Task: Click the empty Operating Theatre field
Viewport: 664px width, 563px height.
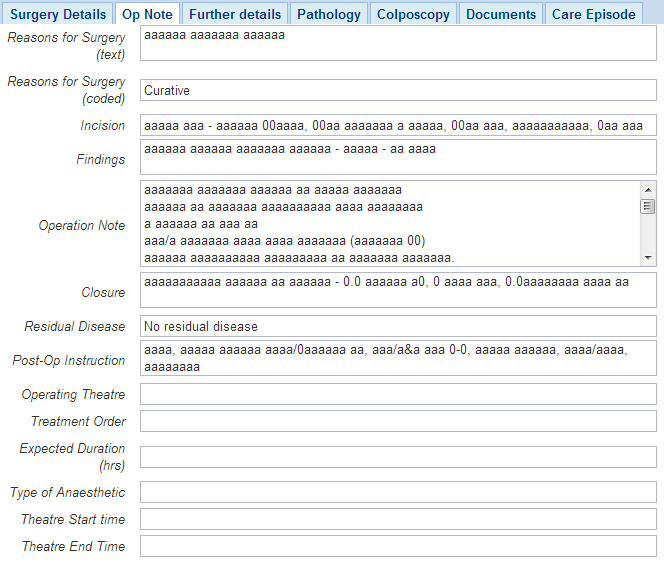Action: click(398, 394)
